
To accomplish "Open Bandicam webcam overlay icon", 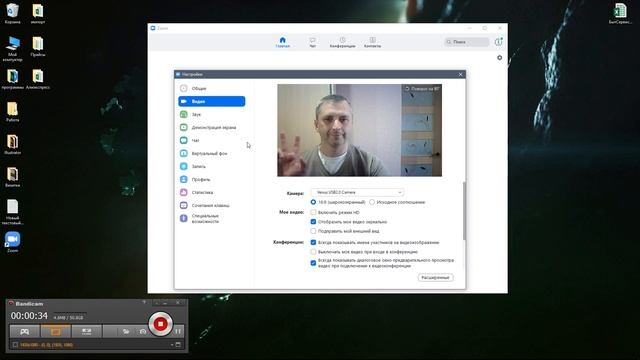I will click(x=126, y=331).
